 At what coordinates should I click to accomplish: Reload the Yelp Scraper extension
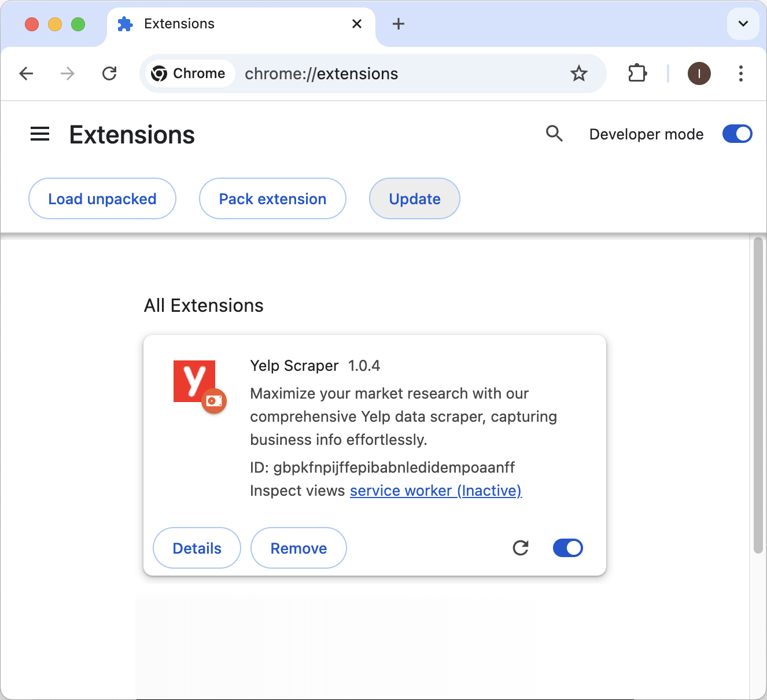(521, 548)
